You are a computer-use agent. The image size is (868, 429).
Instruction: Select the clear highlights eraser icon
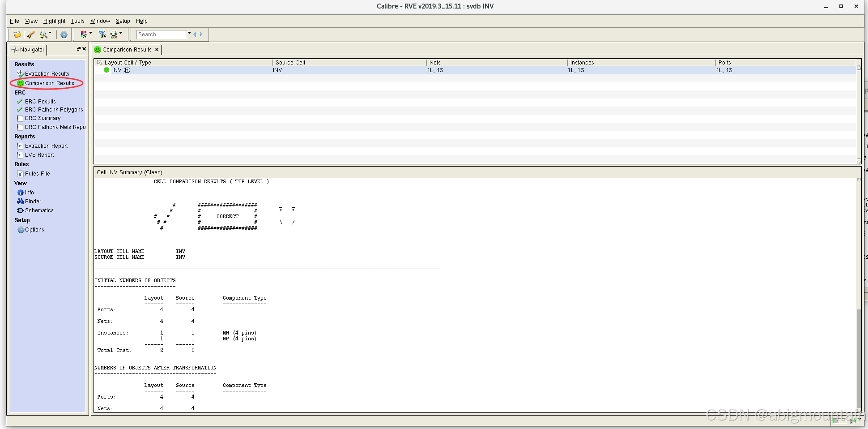pyautogui.click(x=30, y=34)
